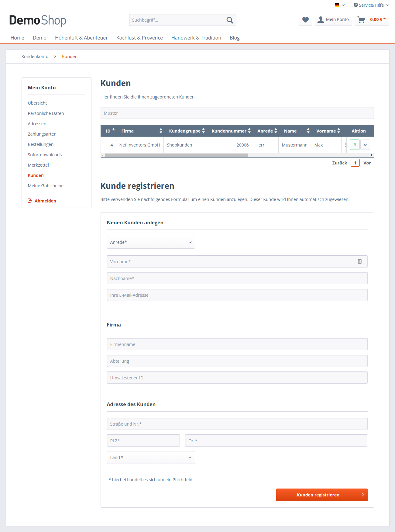
Task: Click the Abmelden logout link
Action: [42, 201]
